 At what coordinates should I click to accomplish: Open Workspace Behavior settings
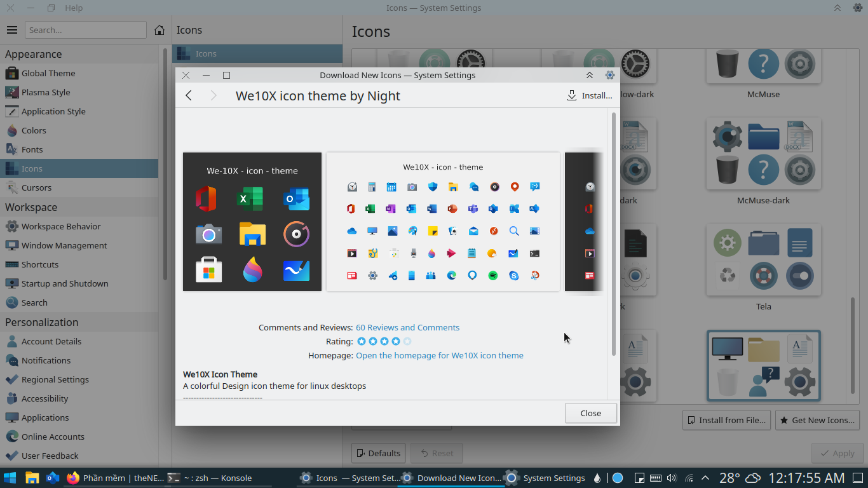coord(79,226)
